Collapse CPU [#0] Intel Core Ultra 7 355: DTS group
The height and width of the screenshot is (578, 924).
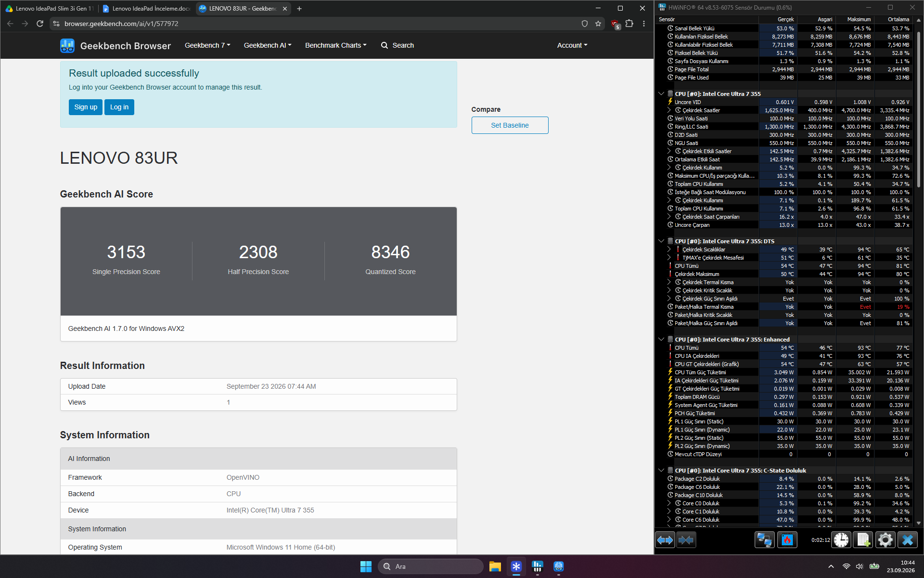click(661, 241)
